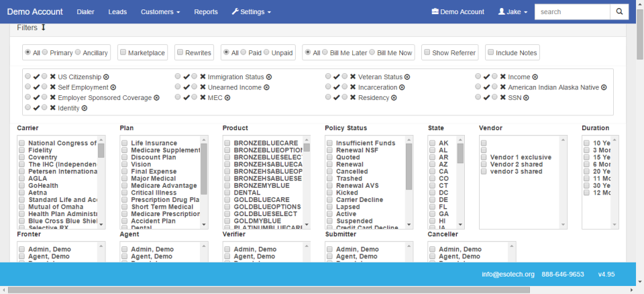Screen dimensions: 644x294
Task: Open the Settings dropdown menu
Action: (x=252, y=12)
